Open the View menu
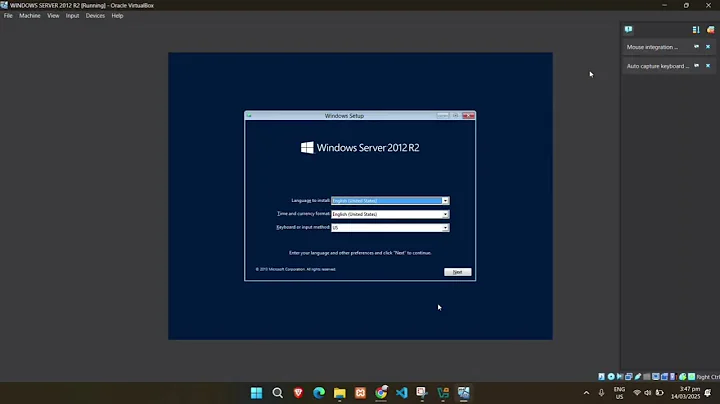Image resolution: width=720 pixels, height=404 pixels. (53, 16)
